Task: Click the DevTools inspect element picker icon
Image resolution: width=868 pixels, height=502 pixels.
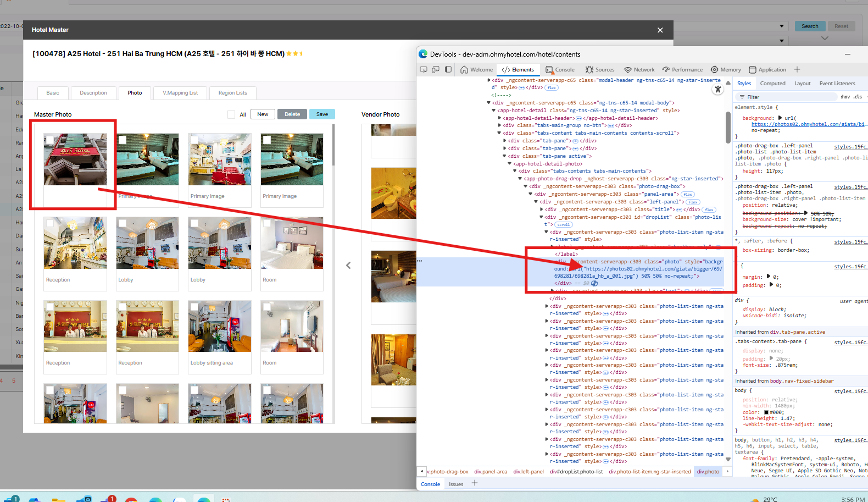Action: [x=424, y=70]
